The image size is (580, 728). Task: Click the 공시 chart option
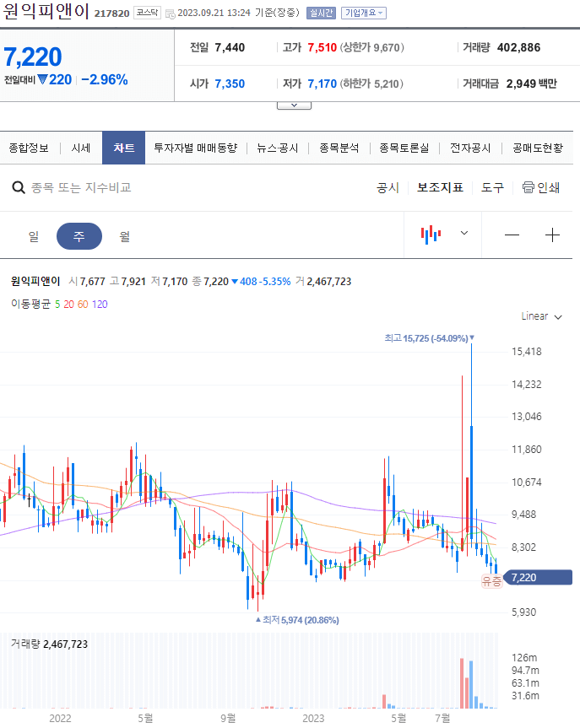tap(388, 187)
